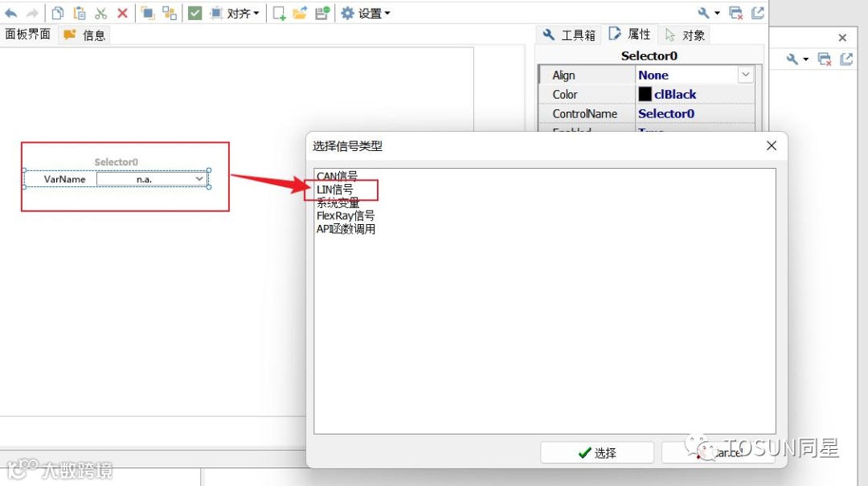Viewport: 868px width, 486px height.
Task: Open the 属性 properties tab
Action: click(x=630, y=35)
